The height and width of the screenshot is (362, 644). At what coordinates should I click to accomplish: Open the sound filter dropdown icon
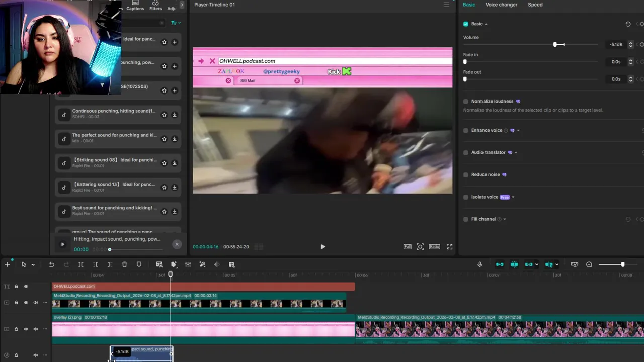pyautogui.click(x=176, y=23)
